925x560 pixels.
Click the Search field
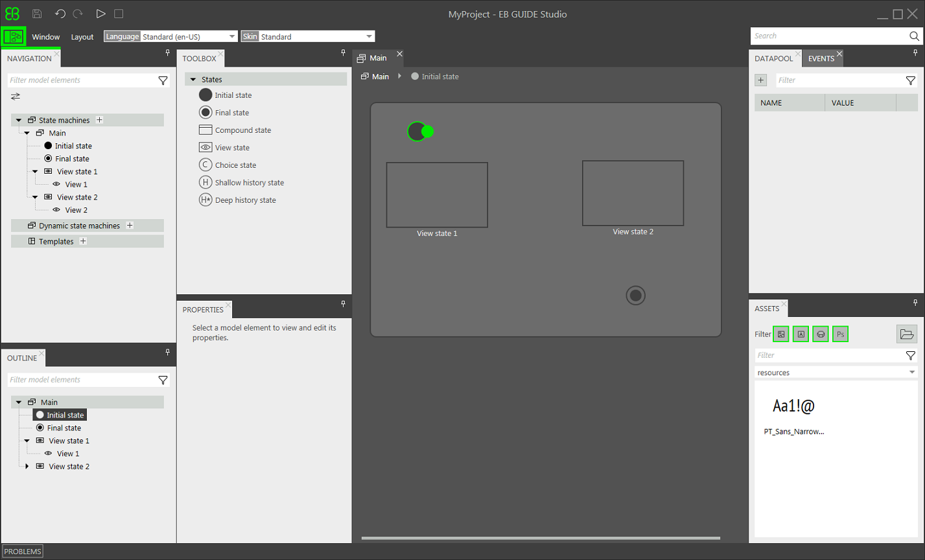pyautogui.click(x=829, y=36)
